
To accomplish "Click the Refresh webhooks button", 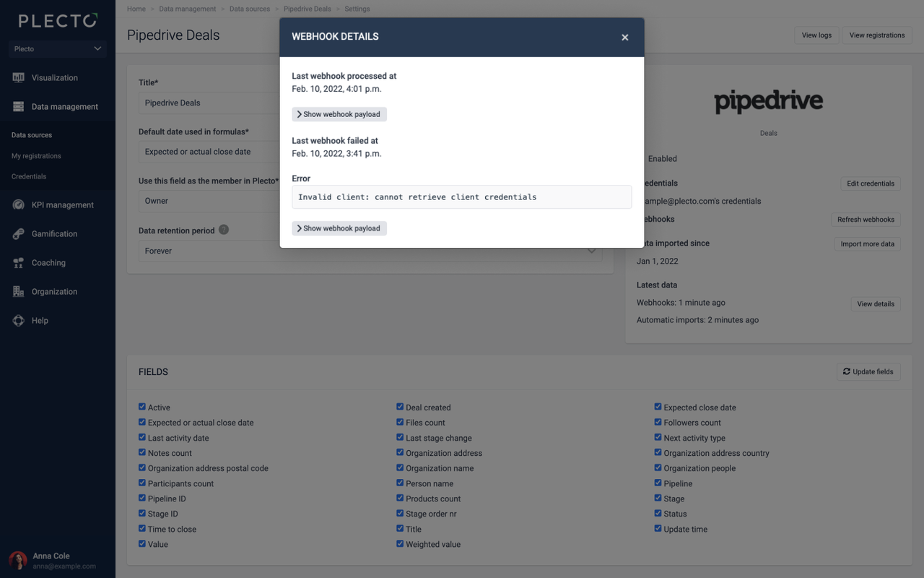I will pyautogui.click(x=866, y=220).
